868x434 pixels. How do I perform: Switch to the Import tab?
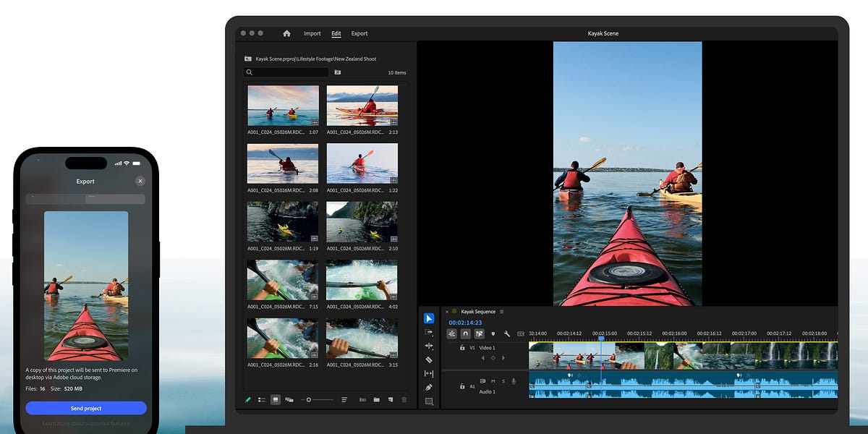pos(312,33)
